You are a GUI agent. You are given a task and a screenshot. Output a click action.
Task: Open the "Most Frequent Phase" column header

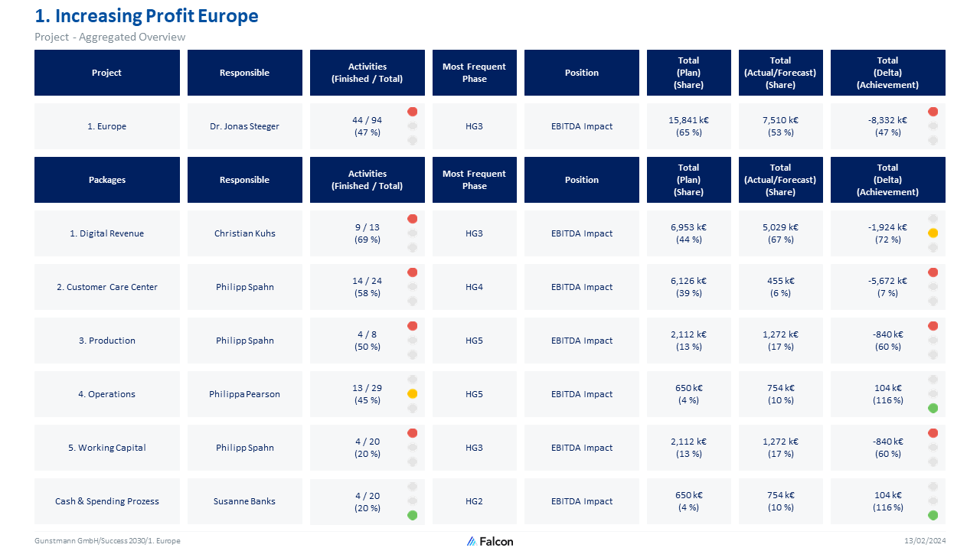474,73
